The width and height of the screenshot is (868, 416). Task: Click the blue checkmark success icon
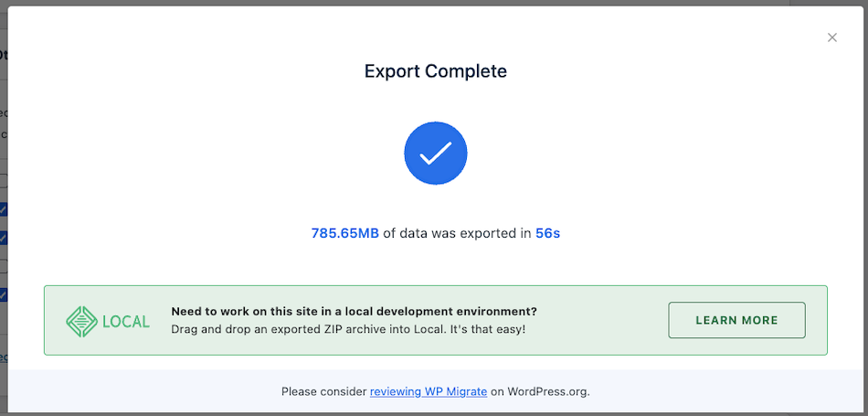click(x=436, y=154)
